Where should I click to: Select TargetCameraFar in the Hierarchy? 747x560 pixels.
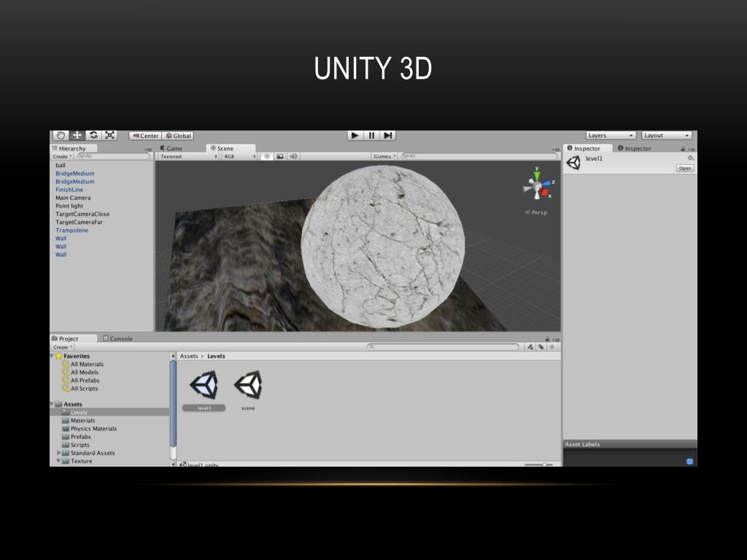pyautogui.click(x=79, y=222)
